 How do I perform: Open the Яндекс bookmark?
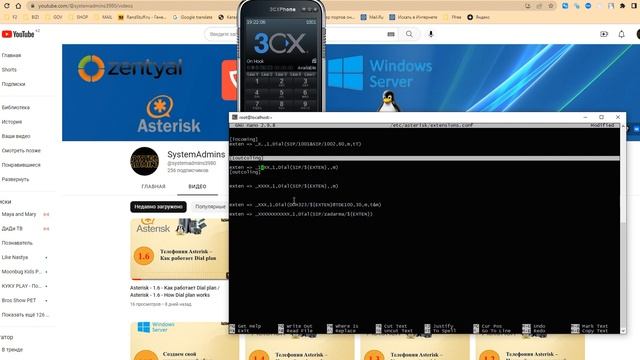478,17
